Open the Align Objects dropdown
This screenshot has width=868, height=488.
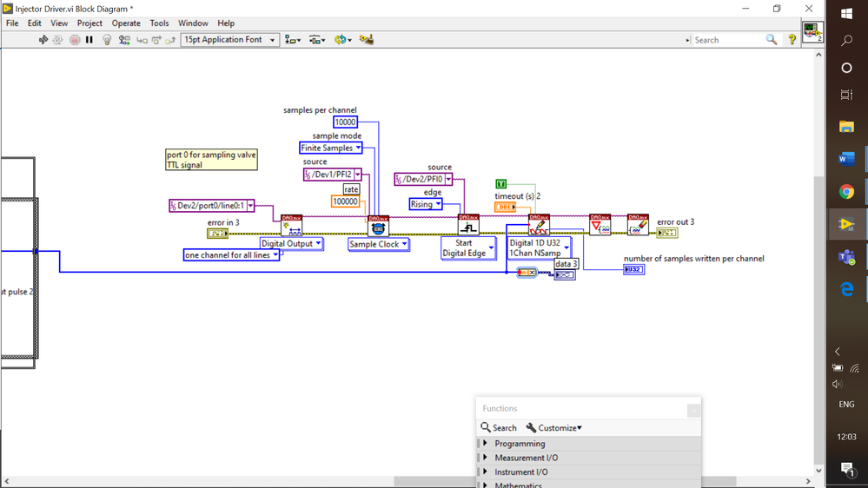[293, 40]
